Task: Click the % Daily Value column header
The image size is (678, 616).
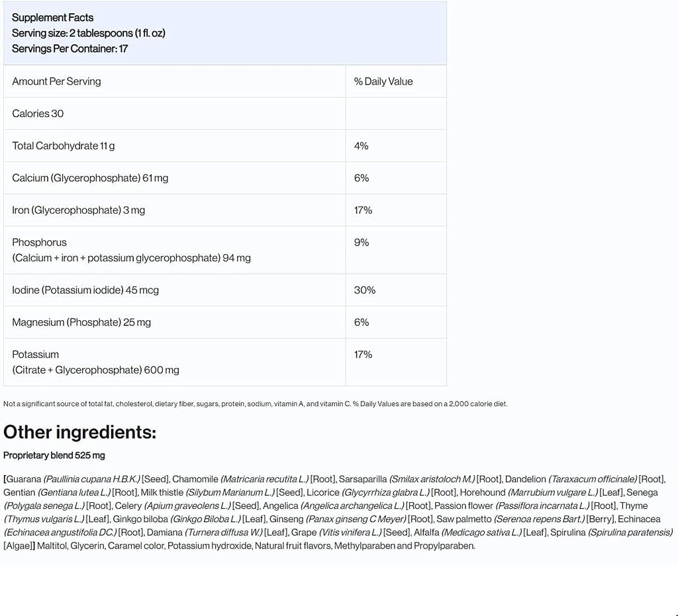Action: [383, 81]
